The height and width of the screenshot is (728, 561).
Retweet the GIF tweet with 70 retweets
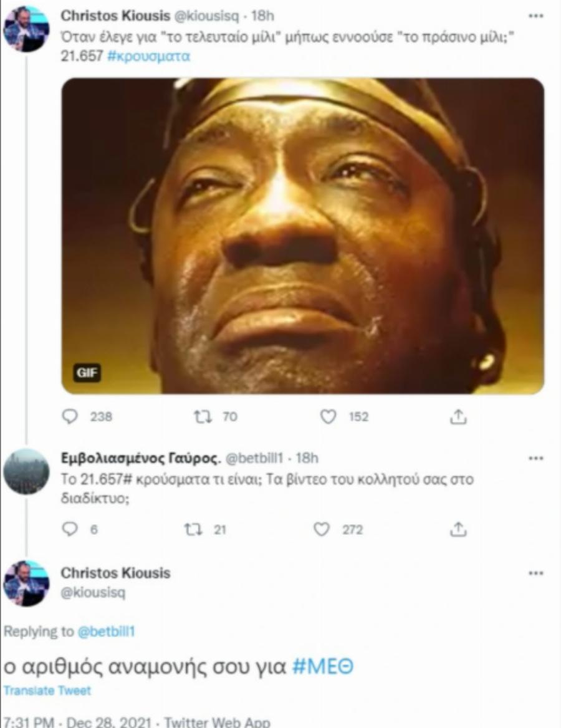[210, 417]
